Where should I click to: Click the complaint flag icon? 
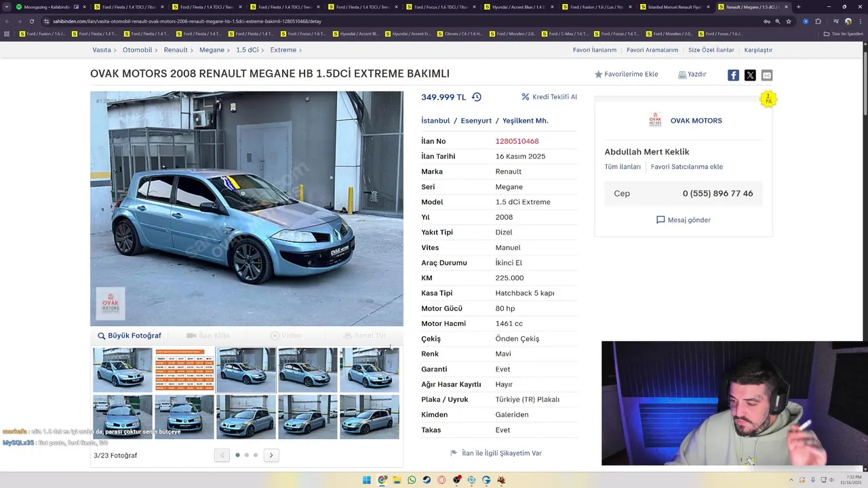[x=454, y=453]
